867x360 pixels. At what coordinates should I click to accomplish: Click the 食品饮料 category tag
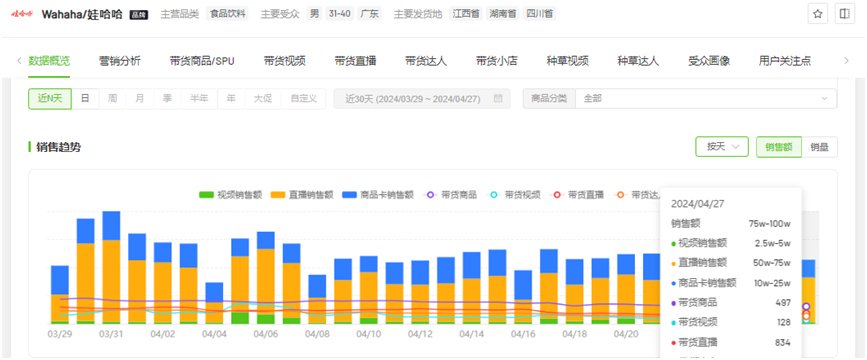tap(228, 14)
